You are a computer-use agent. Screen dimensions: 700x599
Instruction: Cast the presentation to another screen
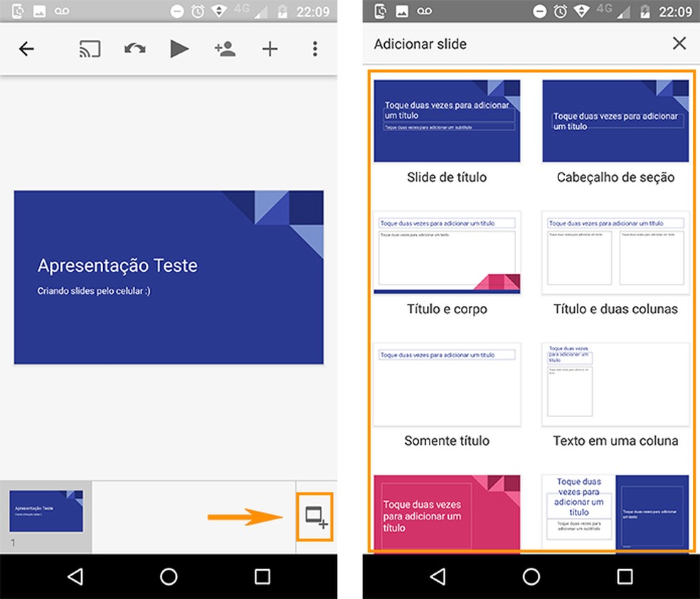tap(90, 48)
